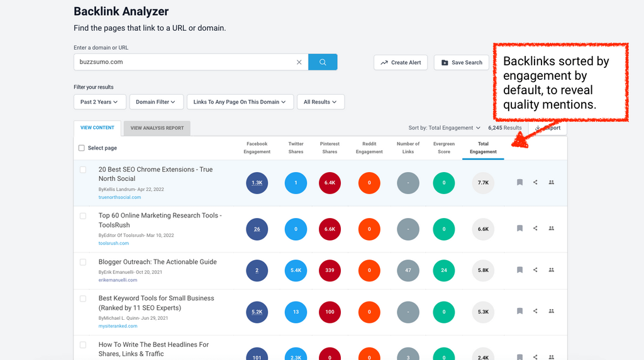
Task: Share the Blogger Outreach: The Actionable Guide row
Action: click(x=535, y=270)
